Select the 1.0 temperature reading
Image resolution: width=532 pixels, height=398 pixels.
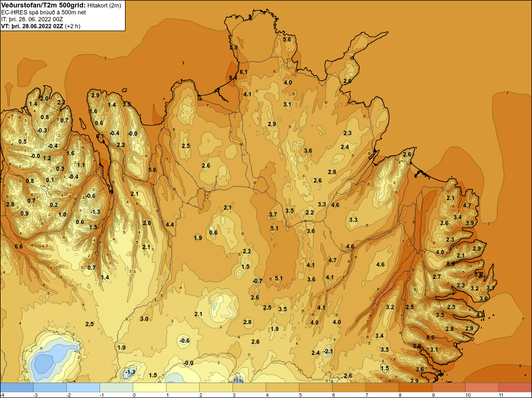(62, 214)
